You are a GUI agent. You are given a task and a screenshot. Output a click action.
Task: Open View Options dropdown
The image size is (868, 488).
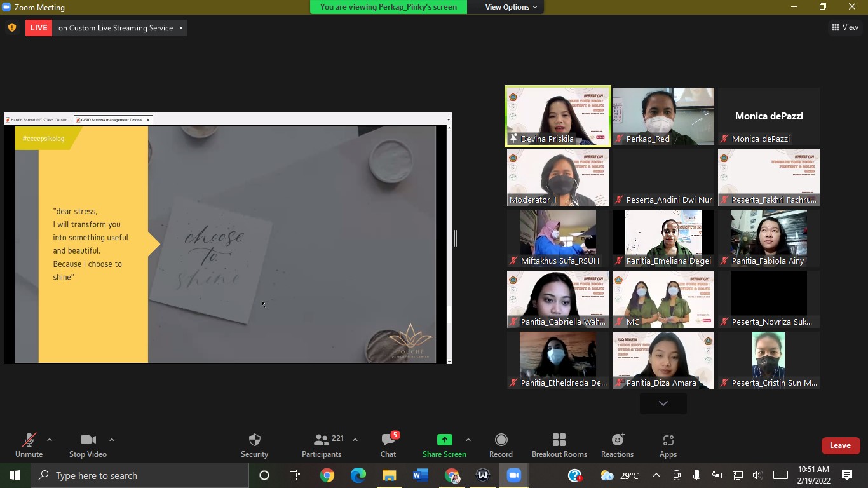click(x=511, y=7)
